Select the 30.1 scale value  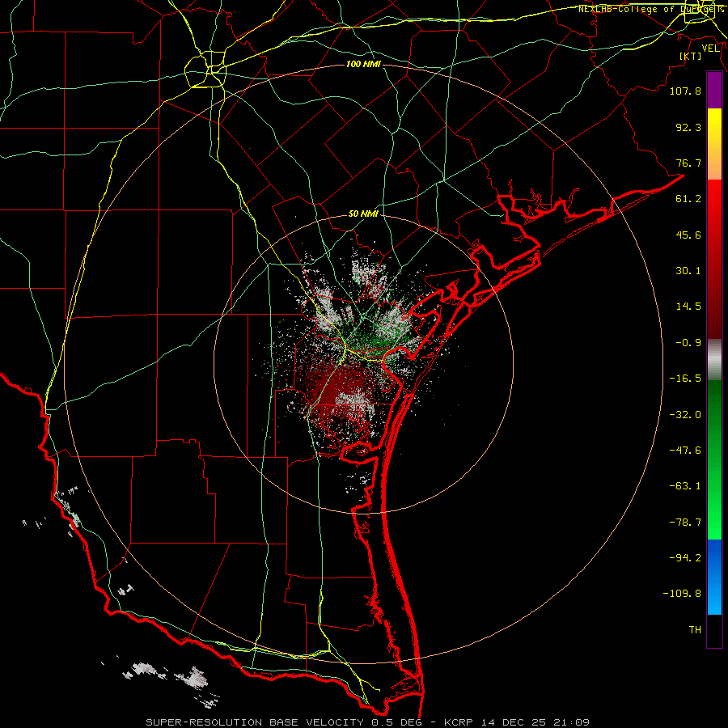point(688,271)
